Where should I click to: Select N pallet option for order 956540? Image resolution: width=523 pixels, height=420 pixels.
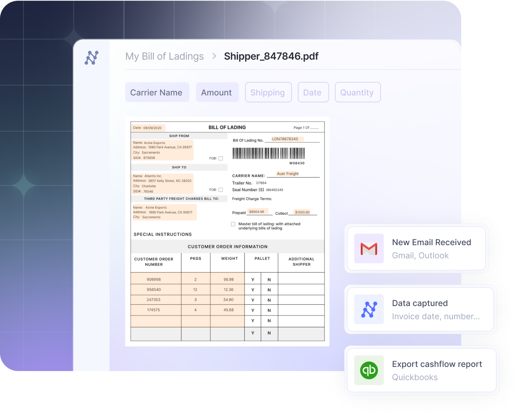tap(269, 290)
